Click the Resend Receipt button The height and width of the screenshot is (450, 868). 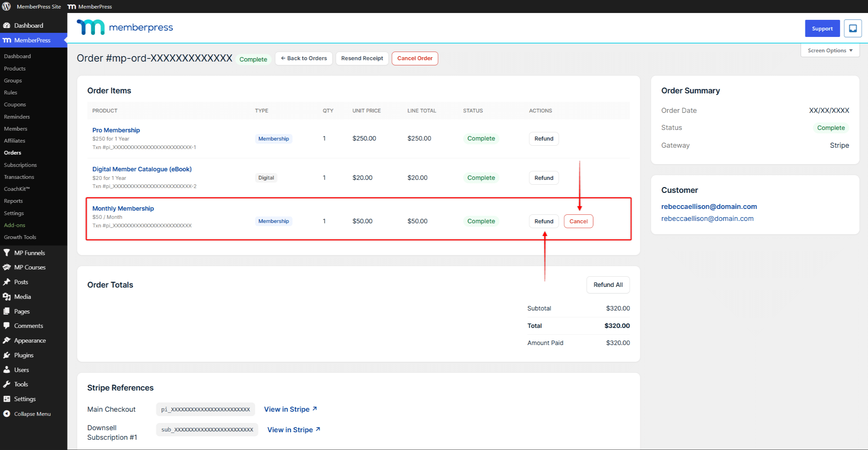pyautogui.click(x=362, y=58)
